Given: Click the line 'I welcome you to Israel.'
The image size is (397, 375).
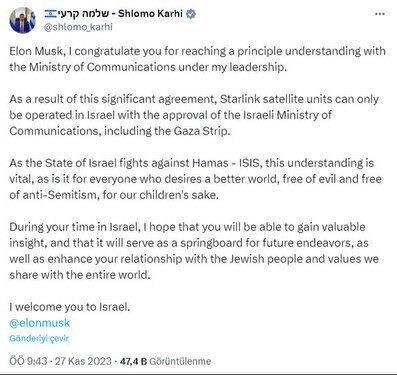Looking at the screenshot, I should pyautogui.click(x=70, y=307).
